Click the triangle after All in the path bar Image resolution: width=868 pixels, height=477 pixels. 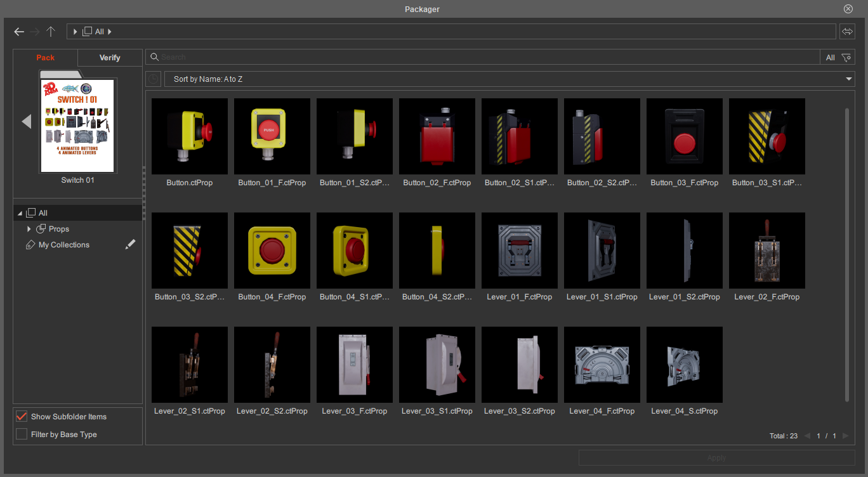(109, 32)
